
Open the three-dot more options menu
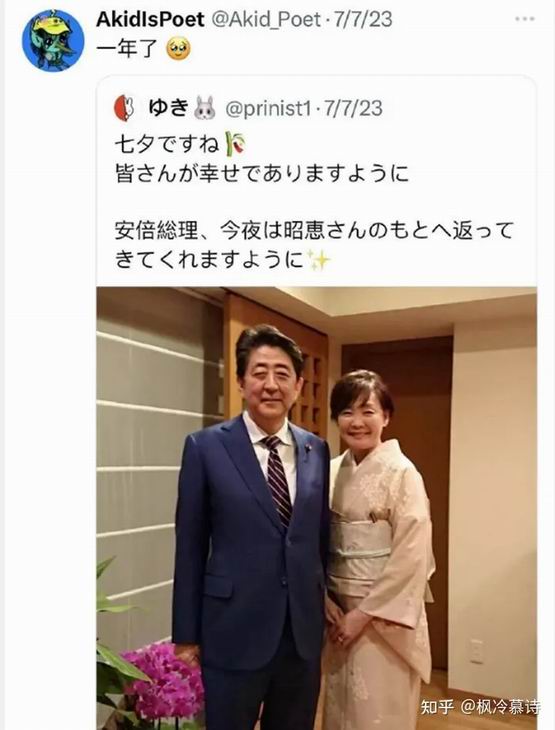525,20
